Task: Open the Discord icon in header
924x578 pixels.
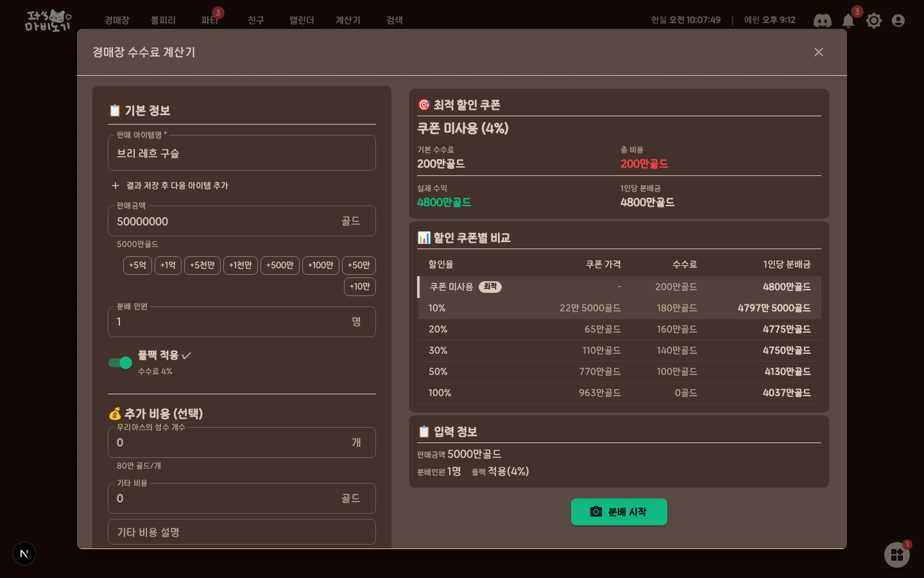Action: [822, 21]
